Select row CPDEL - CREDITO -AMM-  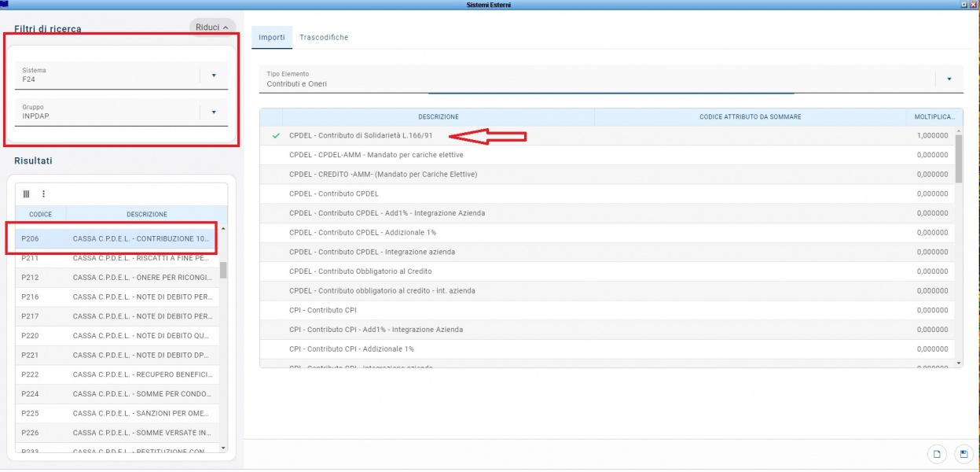pos(607,175)
